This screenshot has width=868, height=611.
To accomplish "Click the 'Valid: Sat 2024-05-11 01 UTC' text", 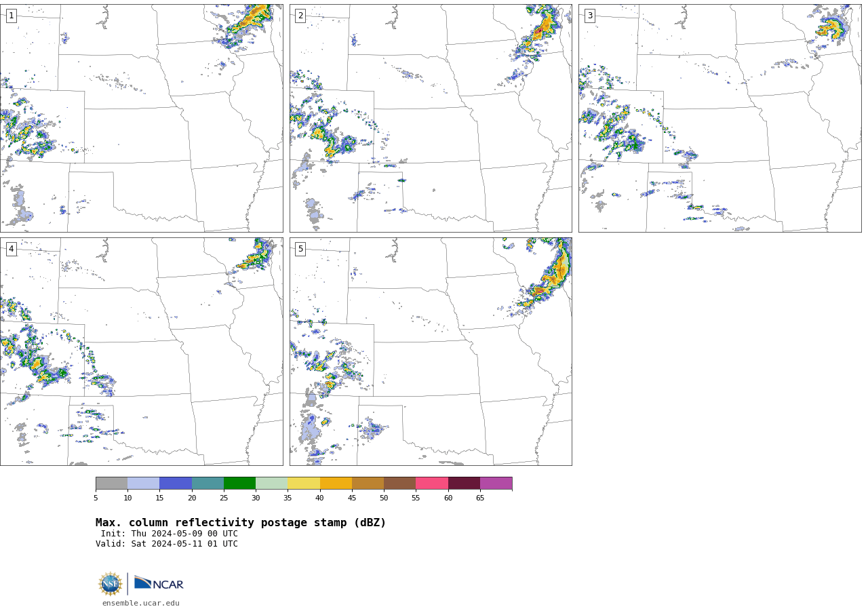I will click(x=167, y=544).
